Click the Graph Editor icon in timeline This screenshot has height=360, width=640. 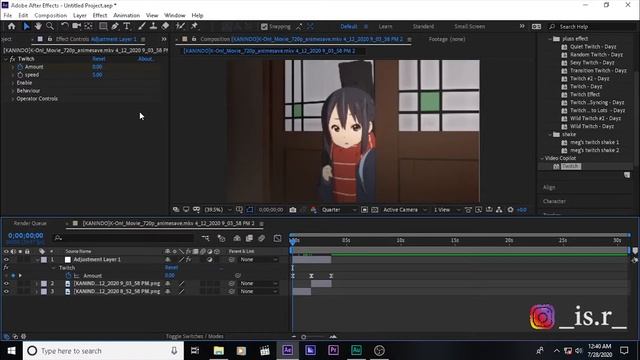click(x=278, y=238)
